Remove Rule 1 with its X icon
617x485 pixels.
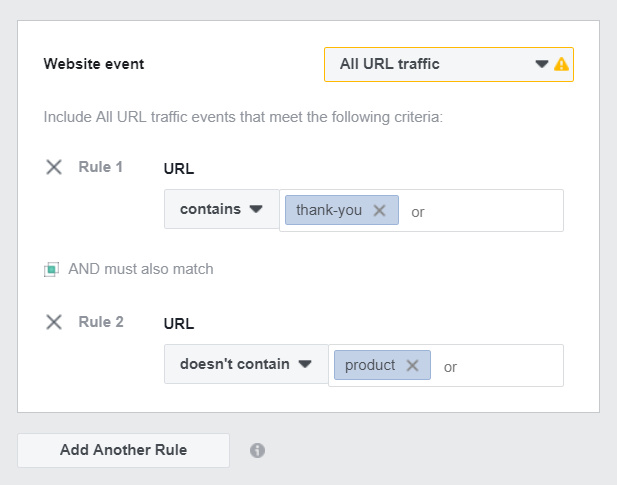(54, 167)
